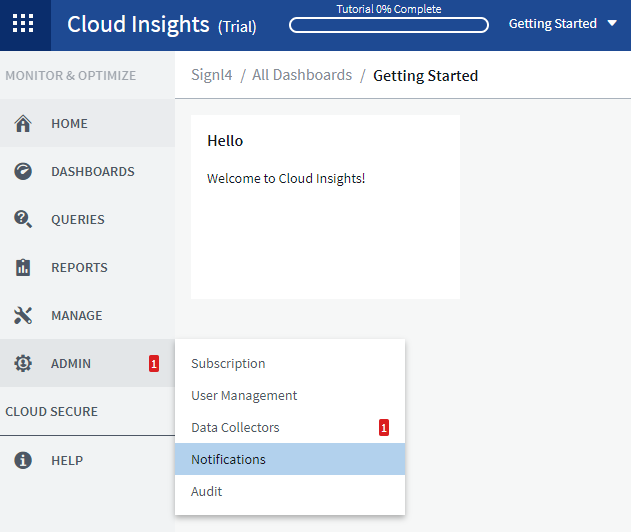Click the Help info icon
This screenshot has width=631, height=532.
(x=23, y=460)
